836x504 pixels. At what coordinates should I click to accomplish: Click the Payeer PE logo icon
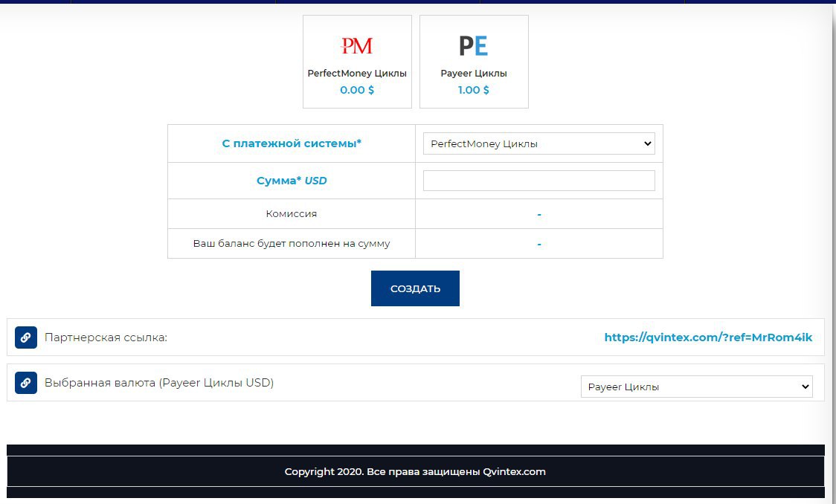pyautogui.click(x=474, y=46)
